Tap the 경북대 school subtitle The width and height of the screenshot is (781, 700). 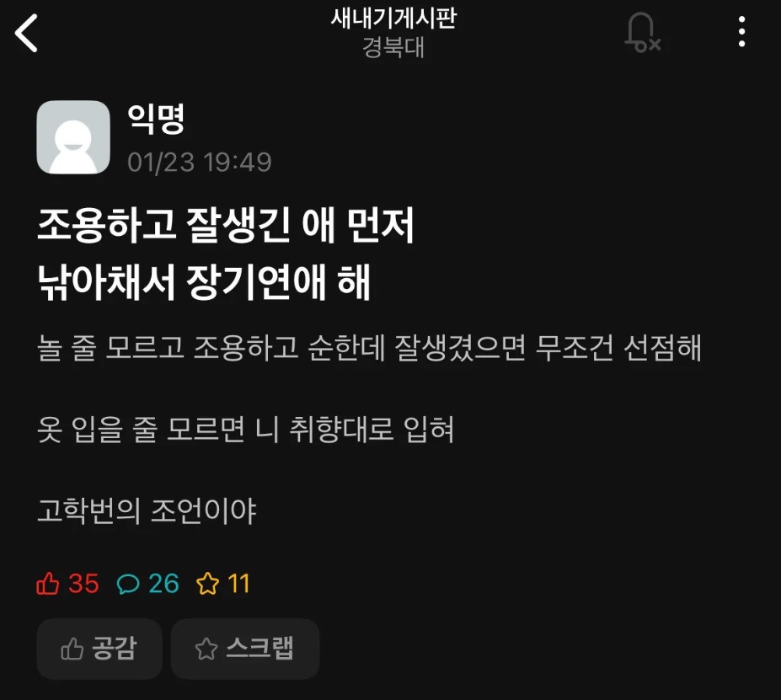pyautogui.click(x=393, y=48)
